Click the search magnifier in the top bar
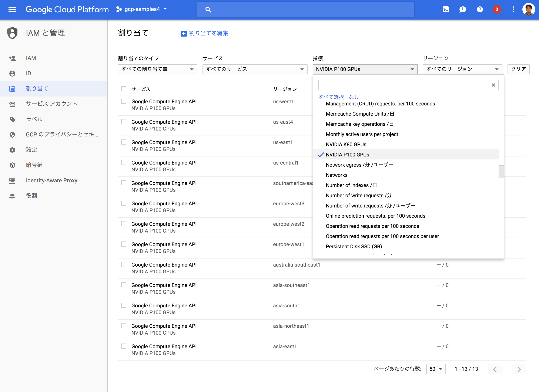This screenshot has width=539, height=392. pos(208,10)
